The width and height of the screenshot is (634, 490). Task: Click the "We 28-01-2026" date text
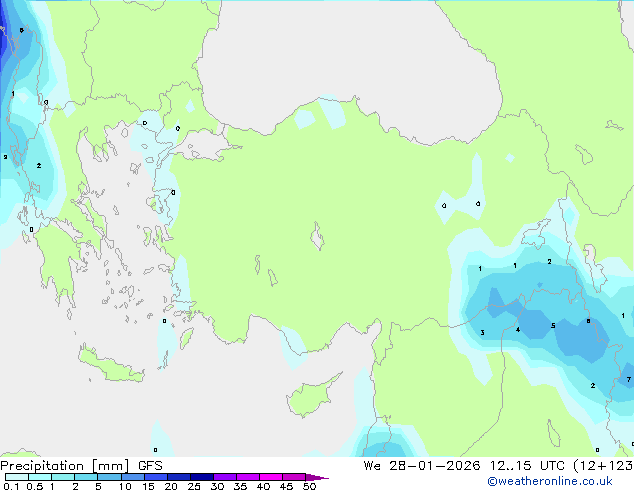[x=422, y=466]
